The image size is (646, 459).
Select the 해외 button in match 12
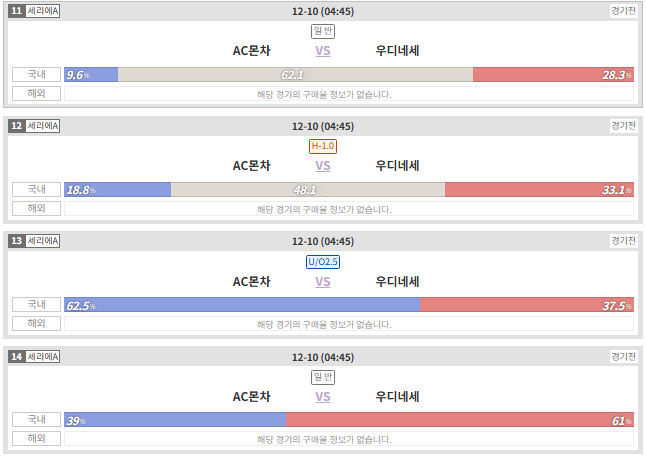(x=36, y=208)
